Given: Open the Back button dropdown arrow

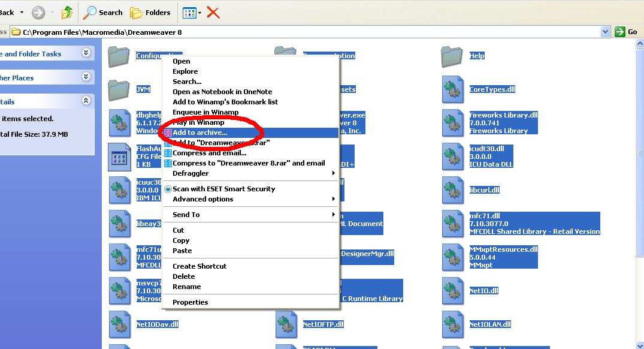Looking at the screenshot, I should 22,13.
